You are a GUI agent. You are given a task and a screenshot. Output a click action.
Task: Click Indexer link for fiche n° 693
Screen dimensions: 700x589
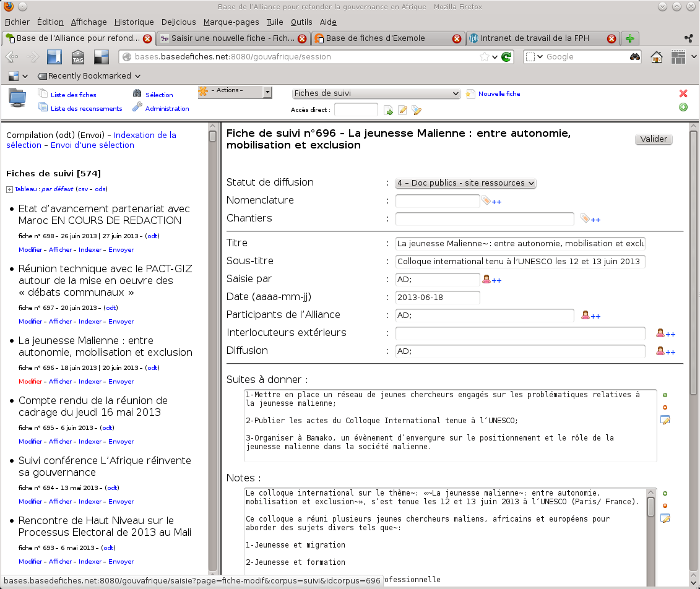pos(90,562)
